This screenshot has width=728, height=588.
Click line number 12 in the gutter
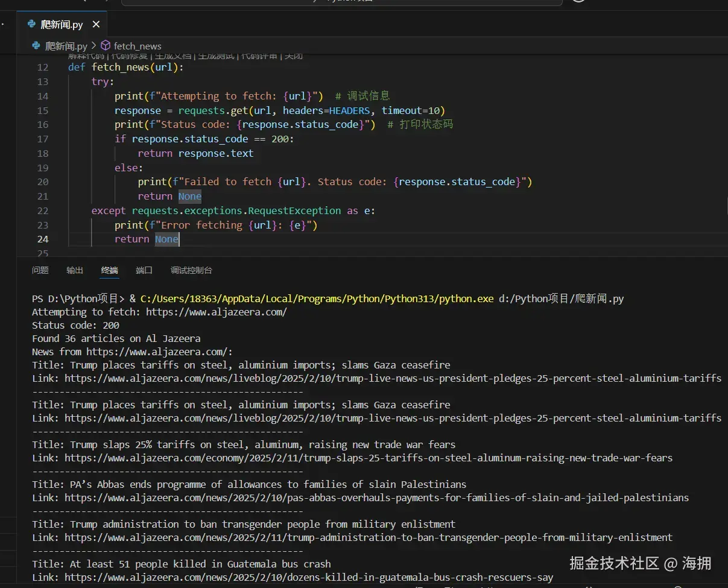point(42,68)
